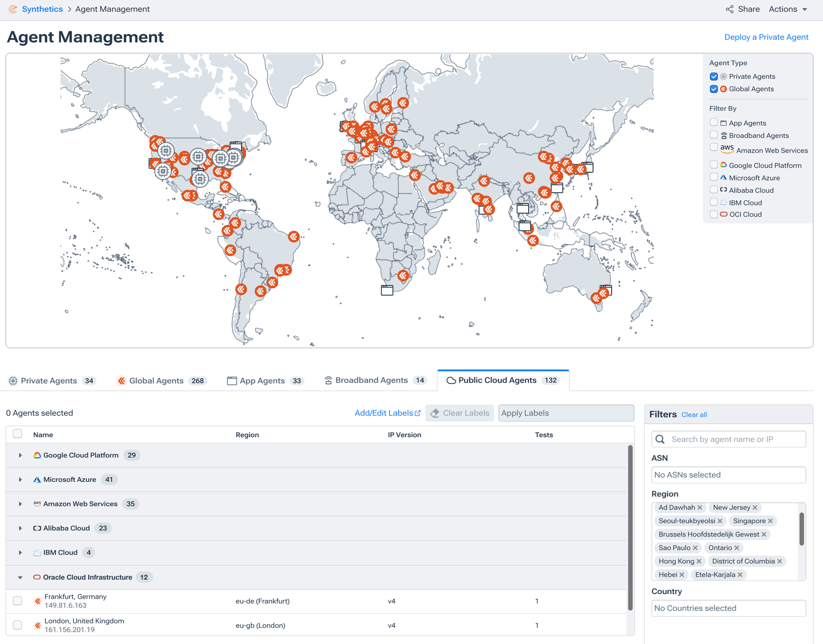
Task: Click the Google Cloud Platform icon in the agent list
Action: [x=37, y=455]
